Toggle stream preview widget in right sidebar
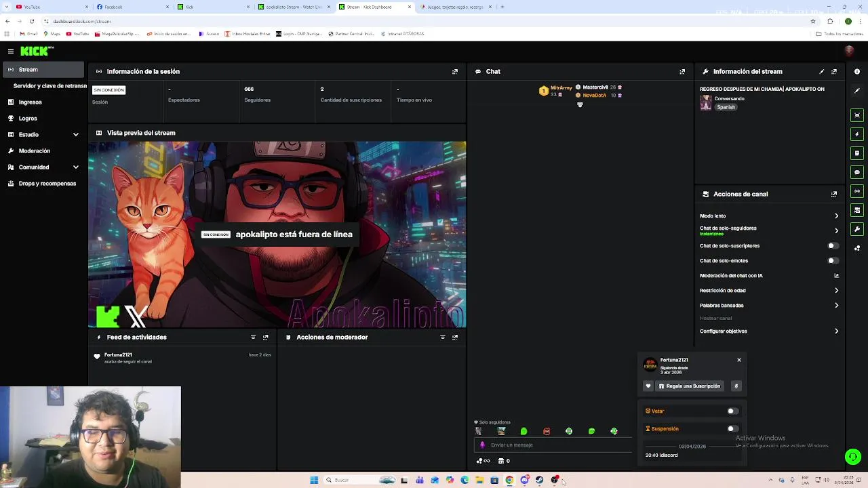Viewport: 868px width, 488px height. [857, 115]
